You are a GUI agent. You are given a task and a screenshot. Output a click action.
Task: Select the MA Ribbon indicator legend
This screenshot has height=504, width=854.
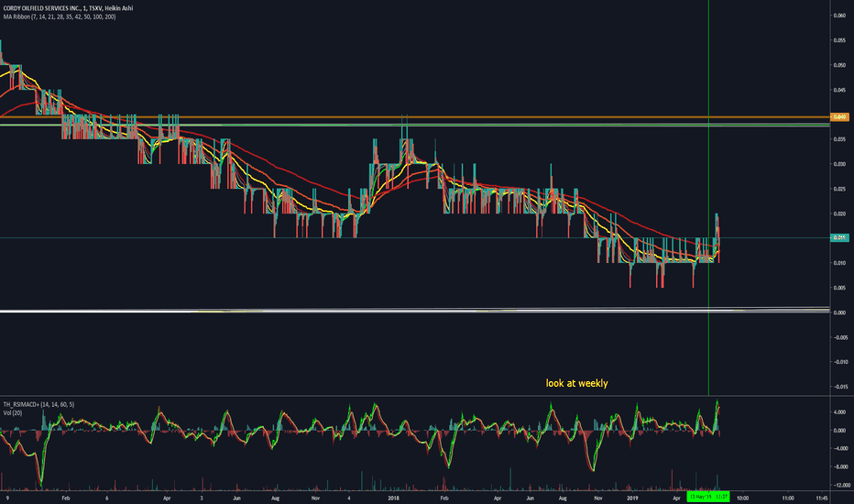point(60,16)
